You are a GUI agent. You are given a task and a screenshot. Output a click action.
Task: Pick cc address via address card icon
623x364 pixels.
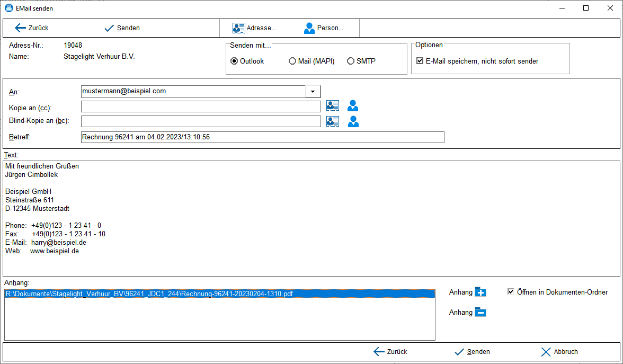333,106
